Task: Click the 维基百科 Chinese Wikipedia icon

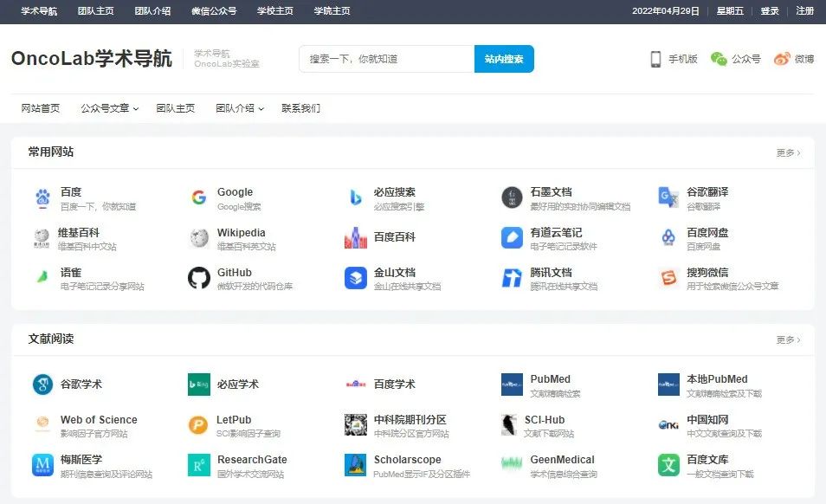Action: tap(42, 238)
